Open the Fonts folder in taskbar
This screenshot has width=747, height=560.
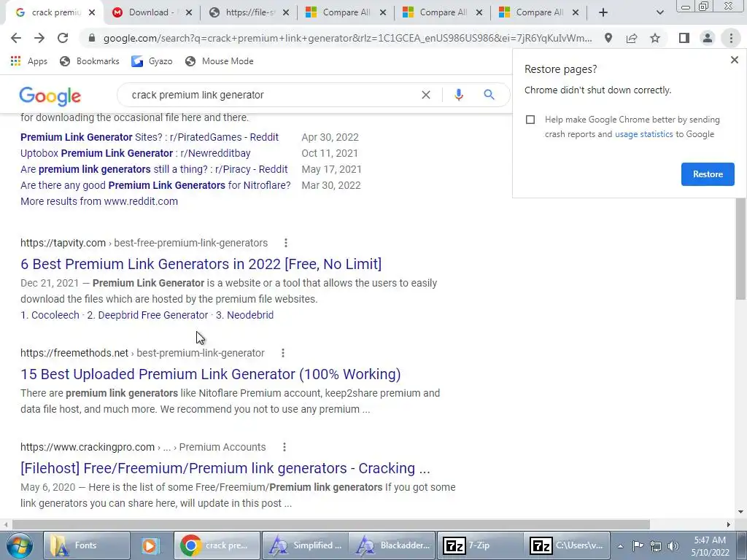pyautogui.click(x=87, y=545)
